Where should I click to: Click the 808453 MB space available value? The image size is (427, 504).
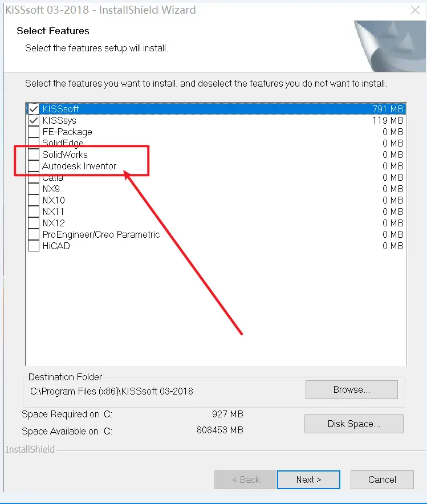[219, 430]
